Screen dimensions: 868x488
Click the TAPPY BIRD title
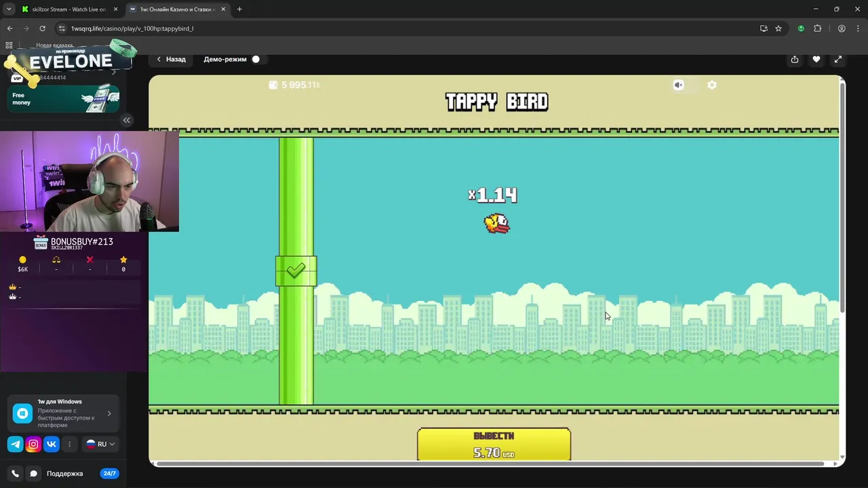pos(496,102)
